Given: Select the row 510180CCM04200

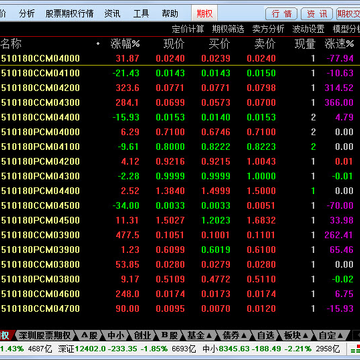Looking at the screenshot, I should [180, 88].
